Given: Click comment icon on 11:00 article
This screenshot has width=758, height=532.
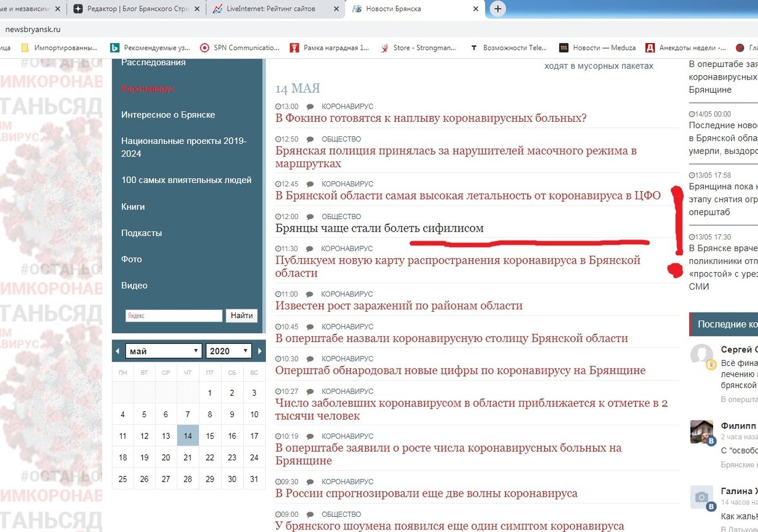Looking at the screenshot, I should [310, 294].
